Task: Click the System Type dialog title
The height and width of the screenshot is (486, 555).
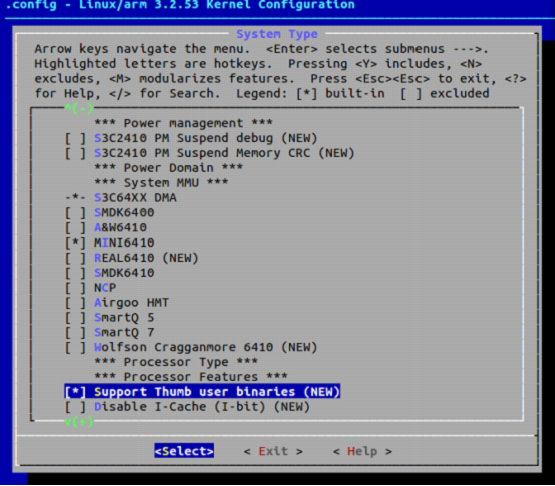Action: pos(277,34)
